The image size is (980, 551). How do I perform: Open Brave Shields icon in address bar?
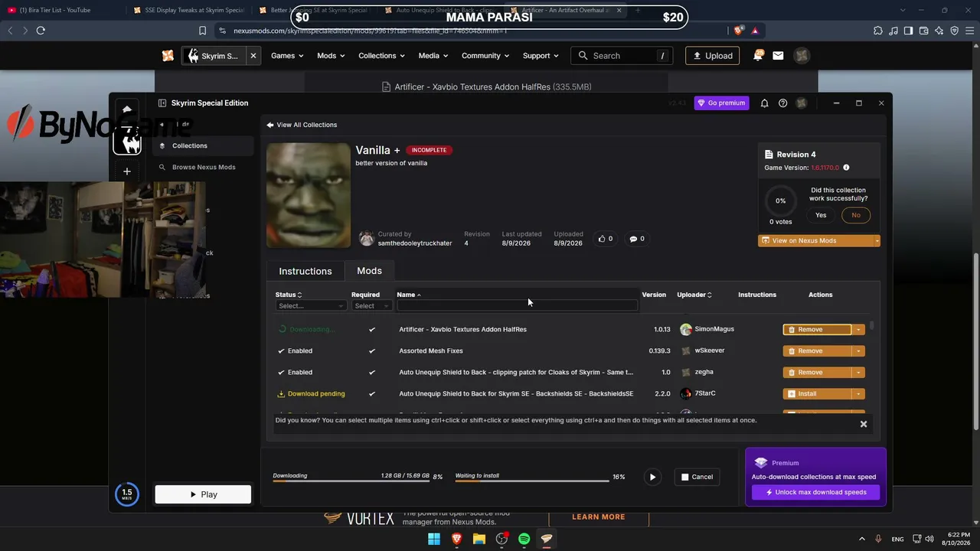[738, 31]
